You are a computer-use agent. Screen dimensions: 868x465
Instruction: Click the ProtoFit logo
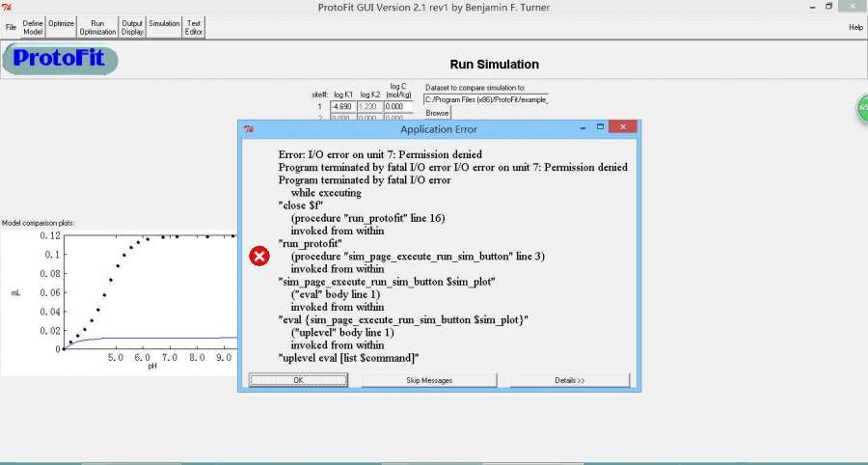pos(60,59)
